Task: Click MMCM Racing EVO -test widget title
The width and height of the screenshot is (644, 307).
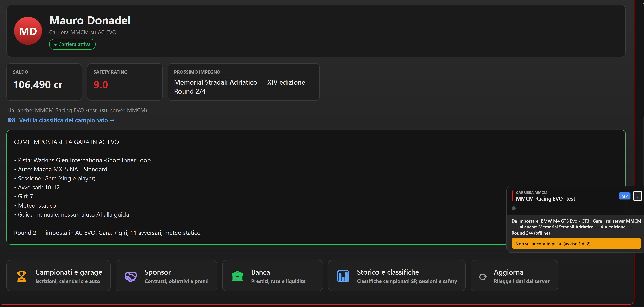Action: click(x=545, y=199)
